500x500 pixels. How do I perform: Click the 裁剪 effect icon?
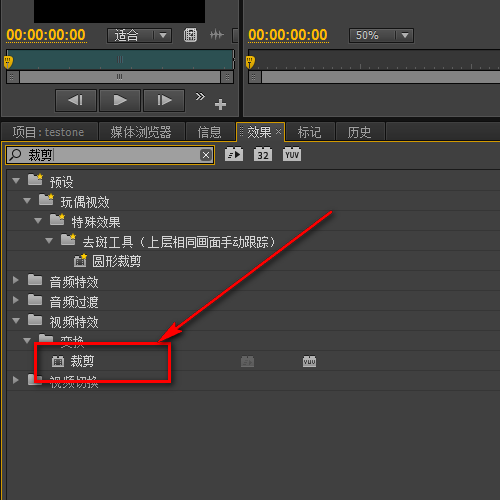(x=58, y=361)
